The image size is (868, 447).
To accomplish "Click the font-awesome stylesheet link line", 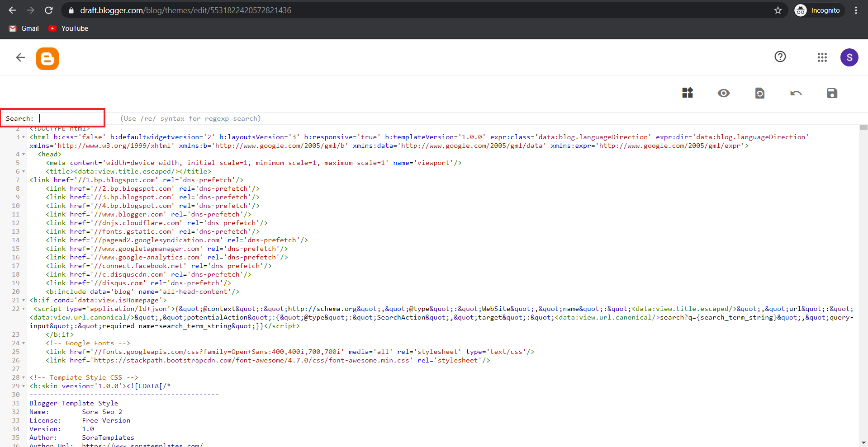I will (x=268, y=360).
